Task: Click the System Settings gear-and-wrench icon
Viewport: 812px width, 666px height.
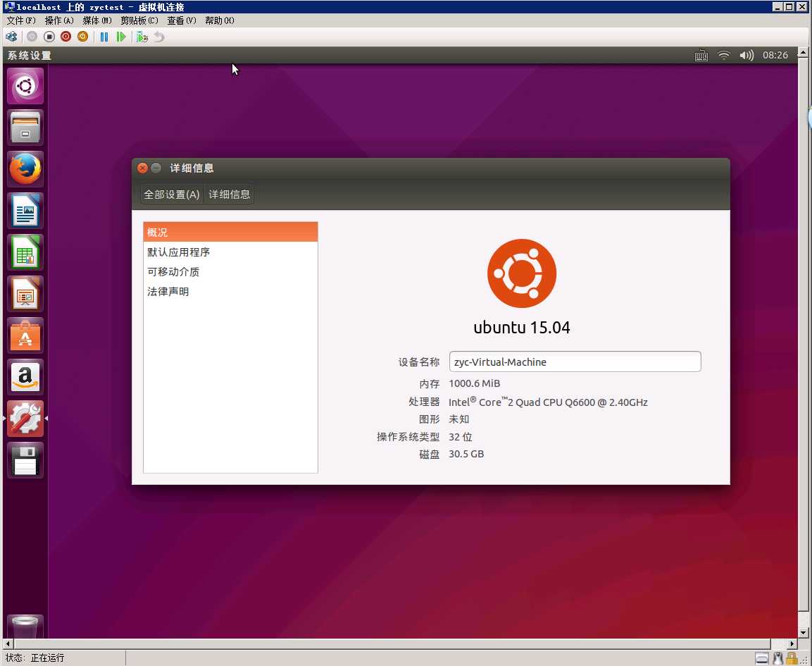Action: (x=25, y=418)
